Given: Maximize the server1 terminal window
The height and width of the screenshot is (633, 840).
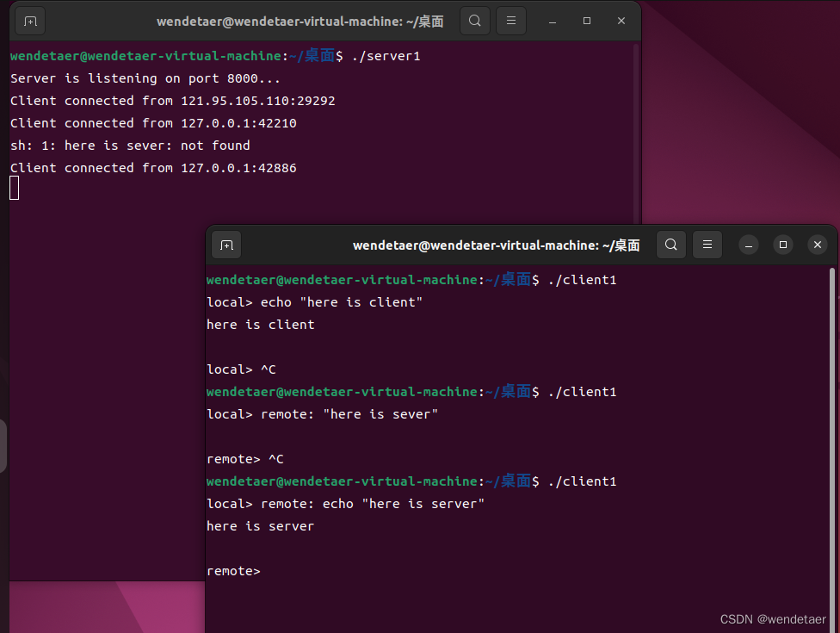Looking at the screenshot, I should (x=587, y=21).
